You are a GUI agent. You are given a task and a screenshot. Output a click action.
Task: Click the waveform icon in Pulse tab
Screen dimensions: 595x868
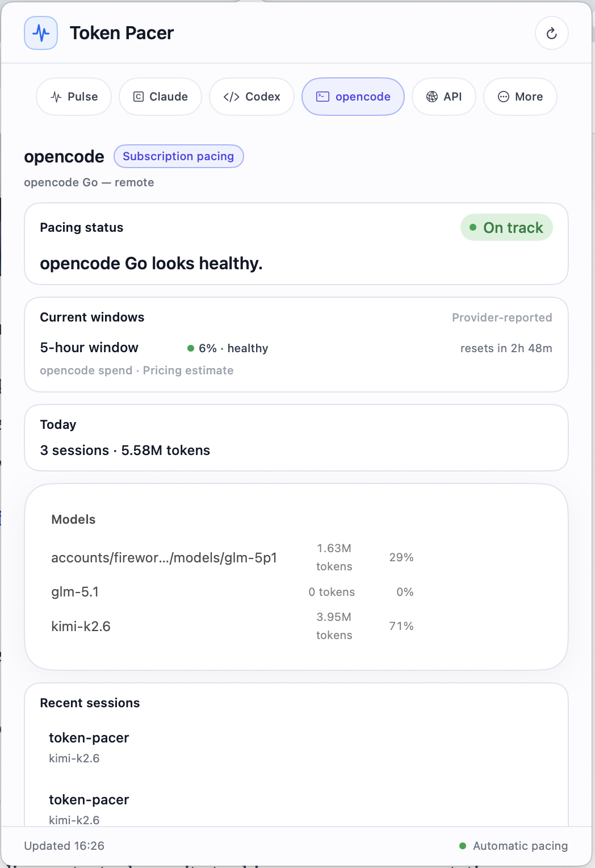(x=56, y=97)
